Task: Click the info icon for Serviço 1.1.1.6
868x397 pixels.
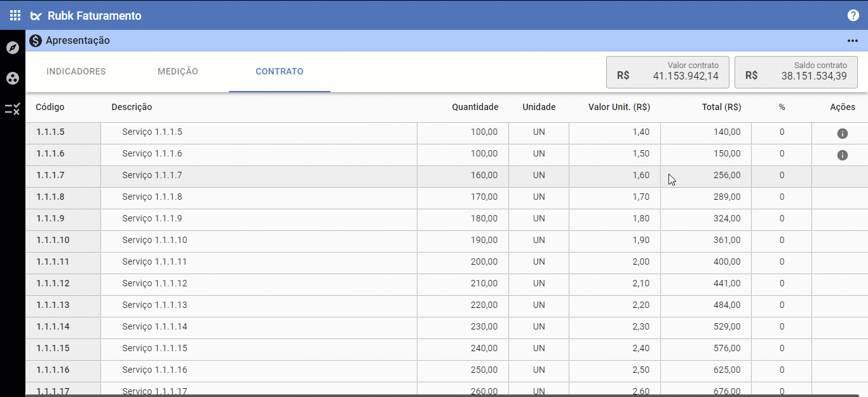Action: tap(843, 155)
